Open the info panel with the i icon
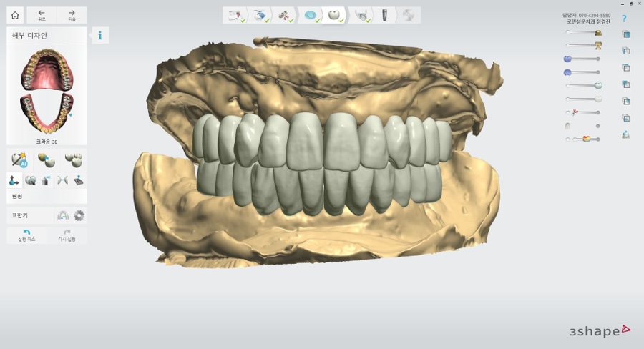This screenshot has width=644, height=349. tap(99, 35)
